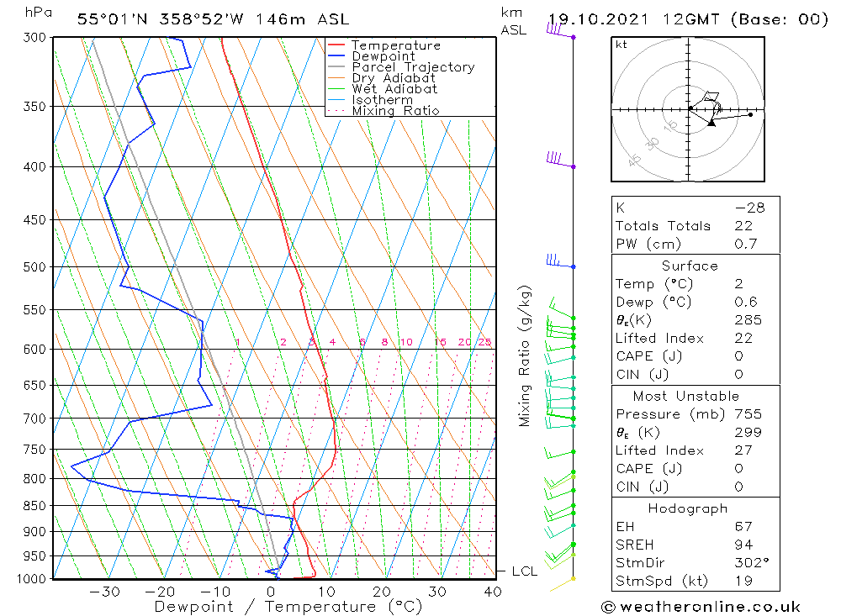This screenshot has height=616, width=841.
Task: Click the Dry Adiabat legend label
Action: coord(394,78)
